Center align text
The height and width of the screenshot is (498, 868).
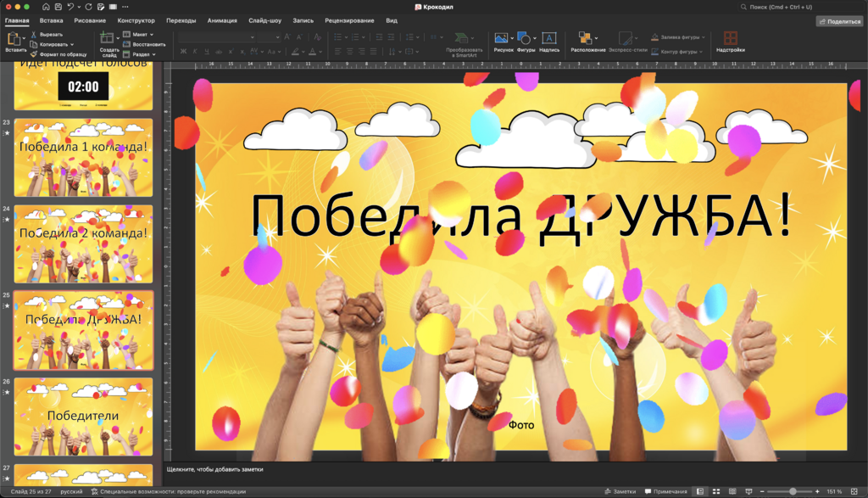(x=349, y=52)
